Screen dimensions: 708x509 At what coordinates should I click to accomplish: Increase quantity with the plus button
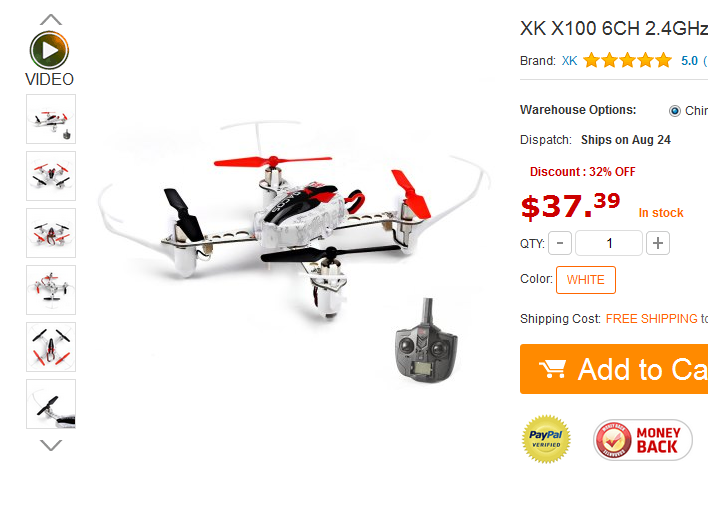click(x=657, y=243)
